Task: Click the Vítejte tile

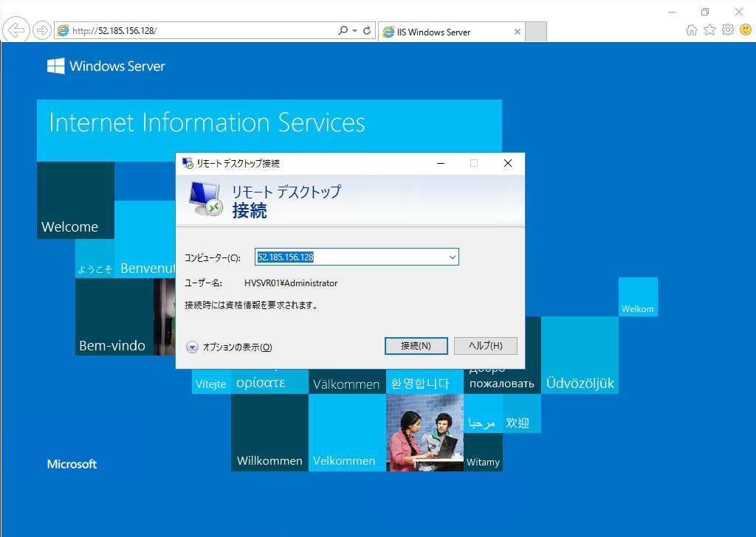Action: coord(211,382)
